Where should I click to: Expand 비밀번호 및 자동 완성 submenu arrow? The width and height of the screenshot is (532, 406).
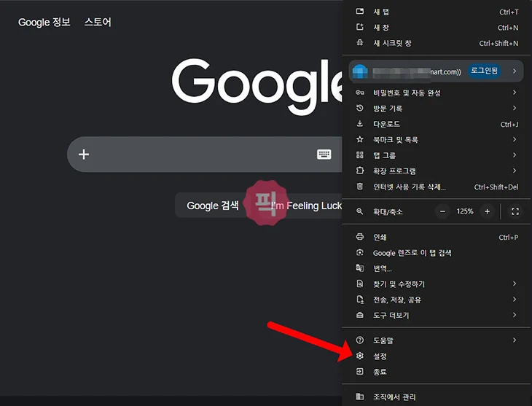point(515,93)
